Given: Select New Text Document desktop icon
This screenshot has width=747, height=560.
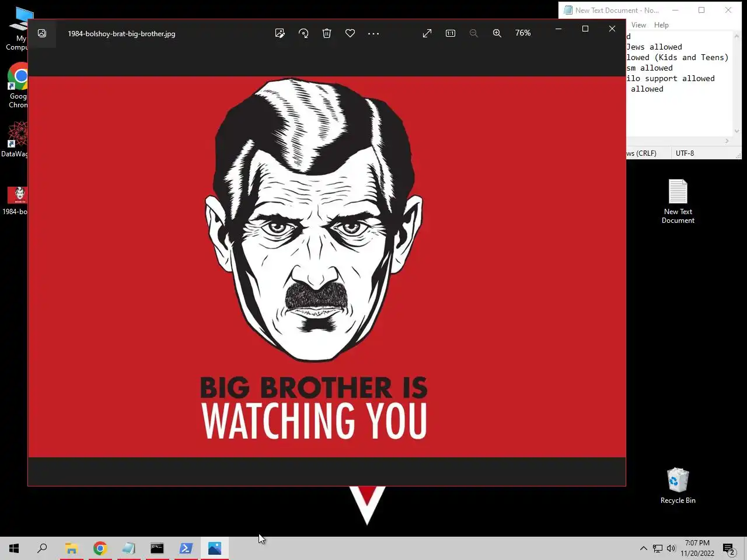Looking at the screenshot, I should tap(678, 201).
